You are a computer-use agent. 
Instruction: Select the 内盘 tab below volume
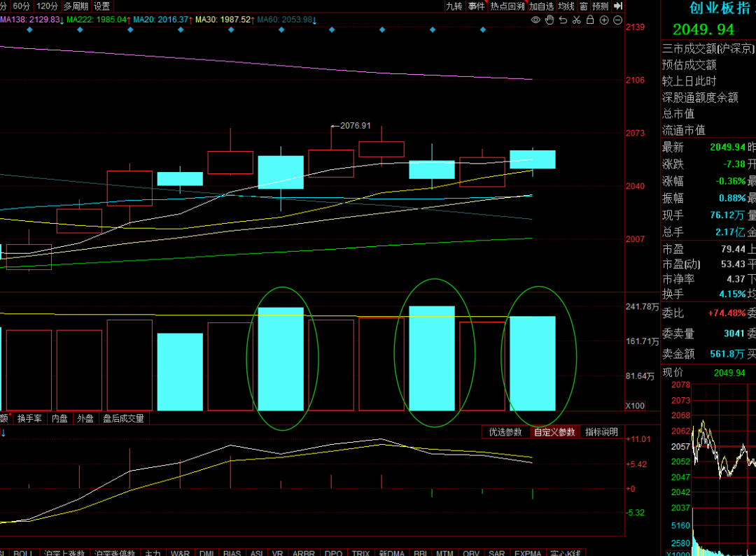coord(59,418)
